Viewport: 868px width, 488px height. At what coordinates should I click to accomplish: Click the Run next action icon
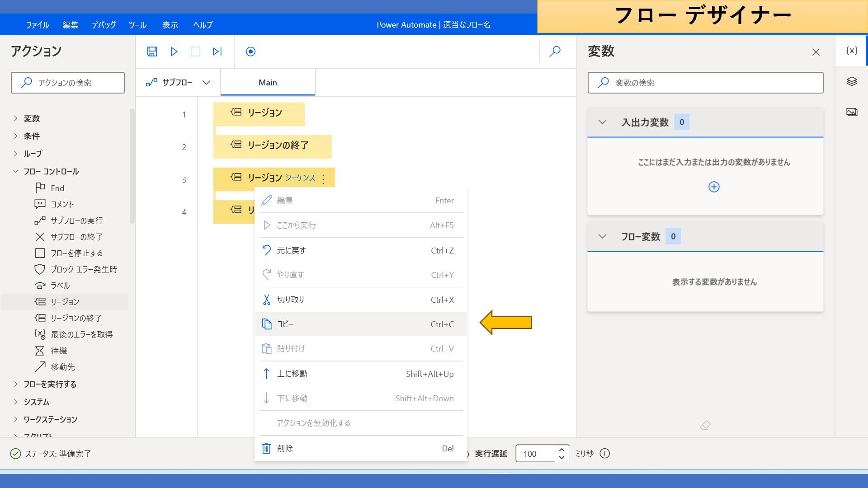[217, 52]
